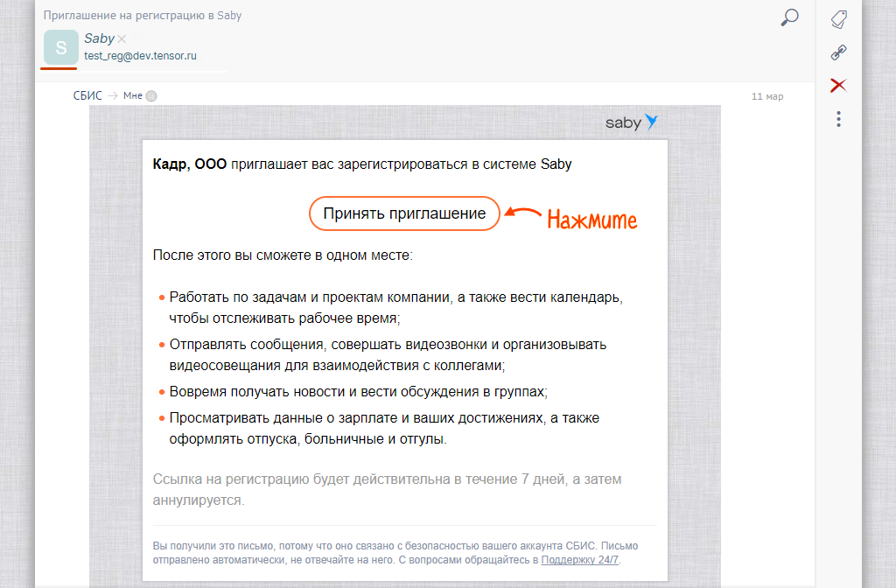Screen dimensions: 896x588
Task: Click the @ icon next to Мне
Action: (150, 96)
